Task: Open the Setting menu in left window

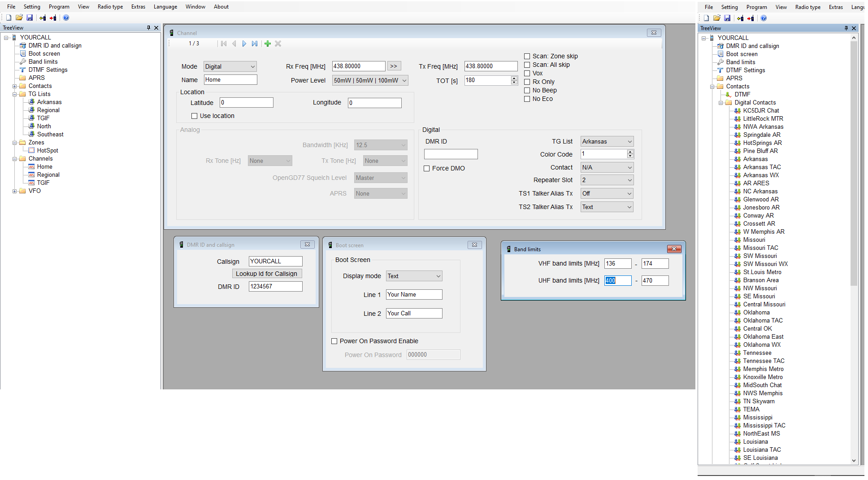Action: coord(32,7)
